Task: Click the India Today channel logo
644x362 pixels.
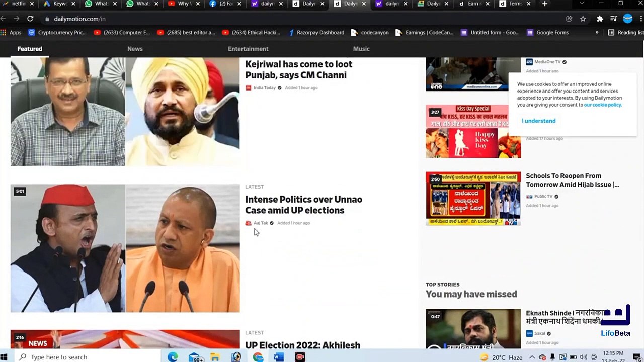Action: click(x=248, y=88)
